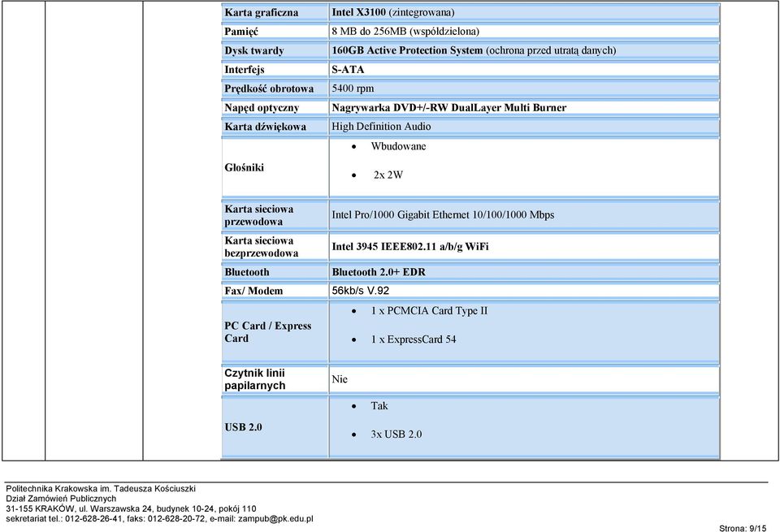
Task: Select the 'Bluetooth' label cell
Action: coord(275,272)
